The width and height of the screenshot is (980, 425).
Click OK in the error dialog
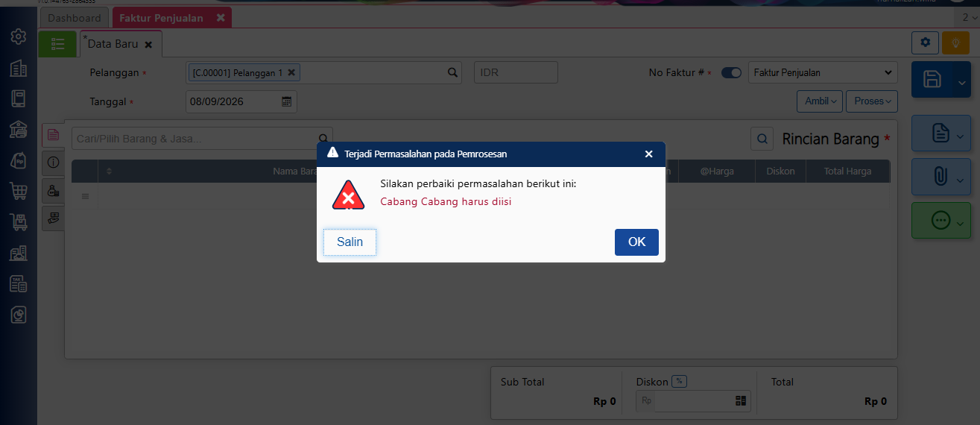636,242
